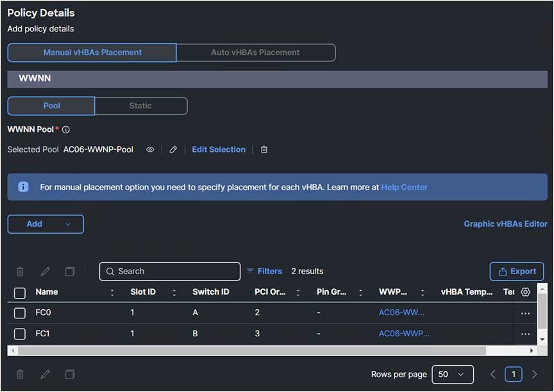The image size is (554, 392).
Task: Select all vHBA rows checkbox
Action: pyautogui.click(x=19, y=293)
